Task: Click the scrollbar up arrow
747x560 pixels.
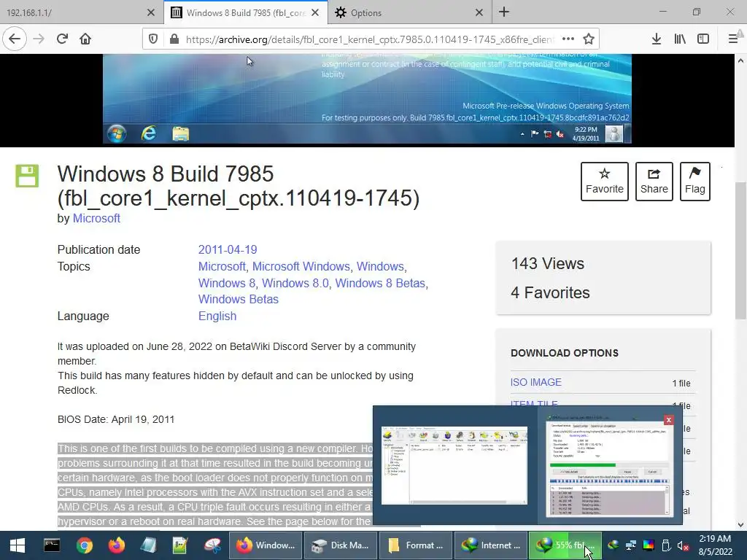Action: tap(740, 61)
